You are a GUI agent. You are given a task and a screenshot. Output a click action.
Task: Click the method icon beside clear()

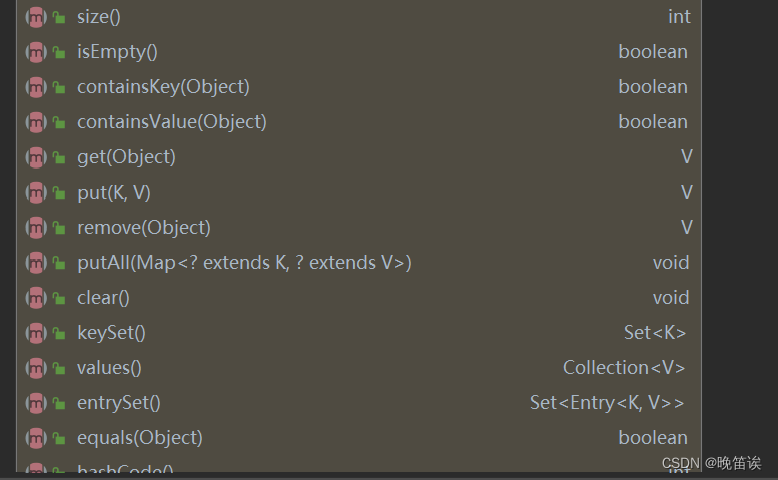pyautogui.click(x=36, y=298)
